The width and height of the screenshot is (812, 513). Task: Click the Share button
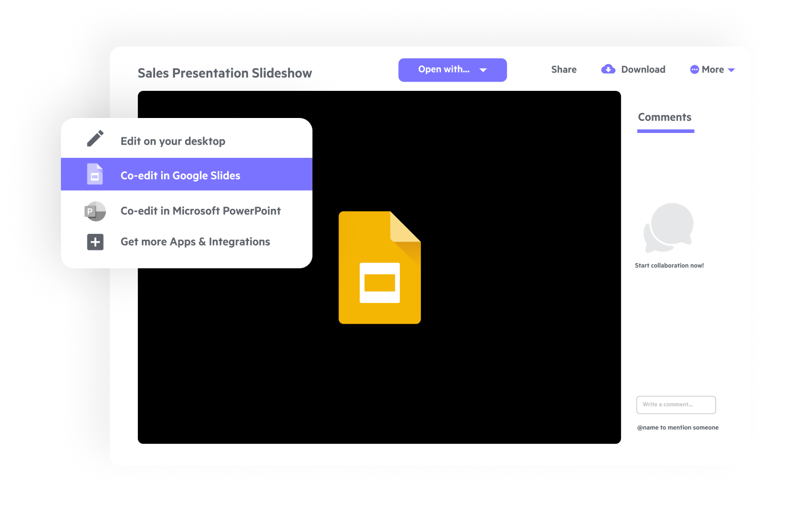point(563,69)
